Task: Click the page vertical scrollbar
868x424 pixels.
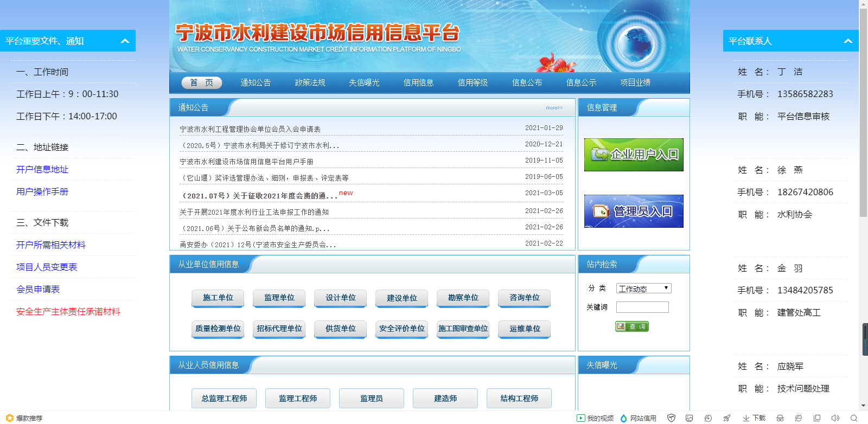Action: pos(863,108)
